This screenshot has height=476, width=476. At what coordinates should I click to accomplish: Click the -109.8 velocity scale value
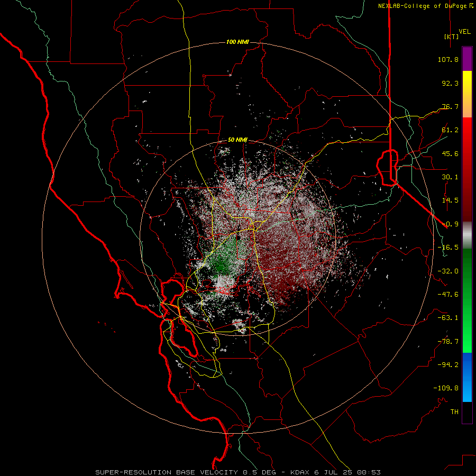coord(446,388)
